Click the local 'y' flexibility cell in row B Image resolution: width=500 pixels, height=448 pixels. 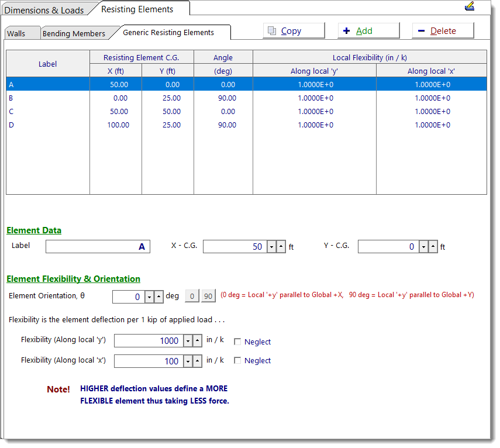(315, 98)
